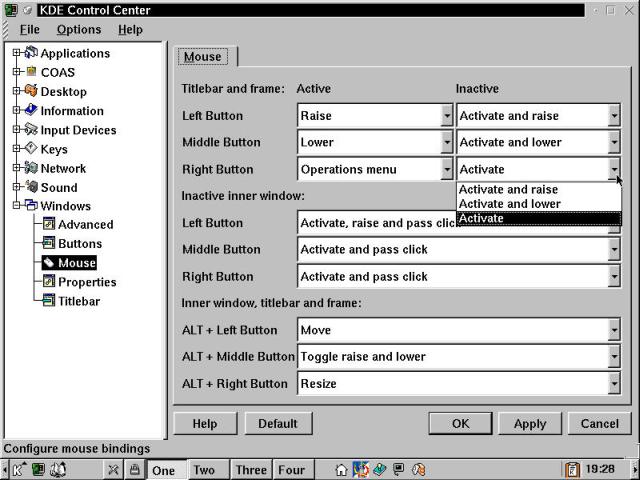Click the Mouse tab

[202, 57]
